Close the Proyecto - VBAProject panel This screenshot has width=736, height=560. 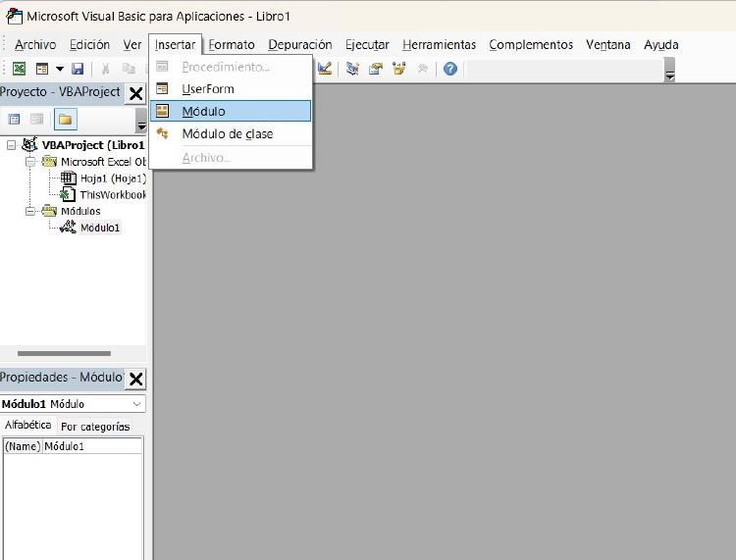[135, 93]
